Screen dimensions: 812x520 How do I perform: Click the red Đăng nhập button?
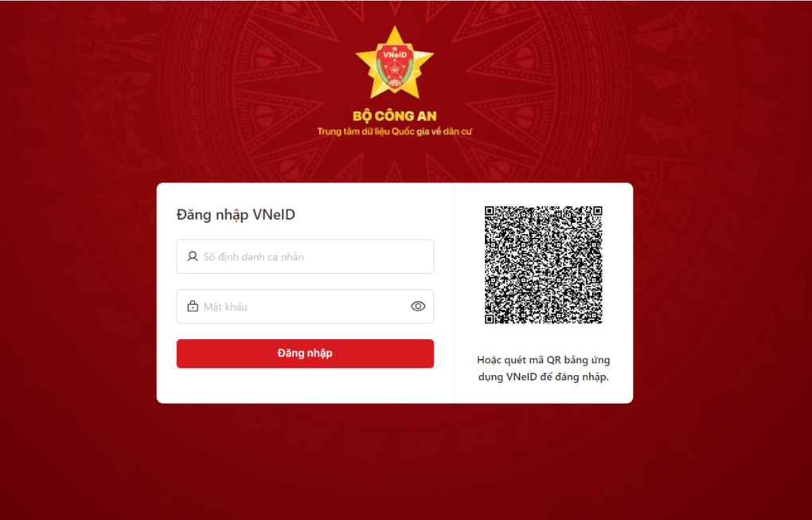pos(305,354)
